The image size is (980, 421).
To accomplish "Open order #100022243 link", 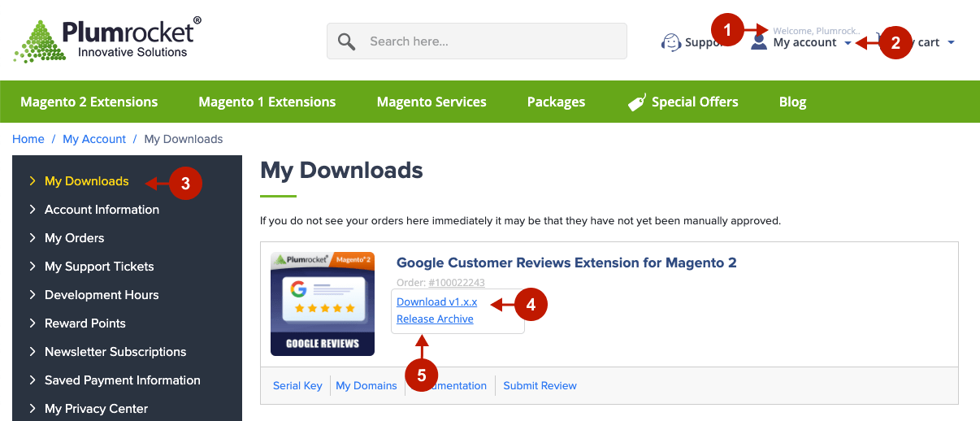I will [x=457, y=283].
